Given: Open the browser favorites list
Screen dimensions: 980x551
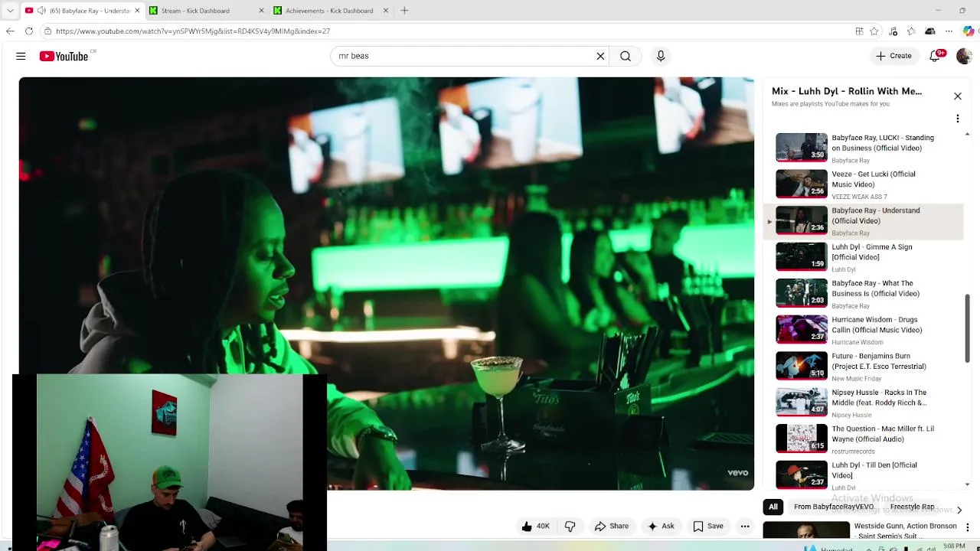Looking at the screenshot, I should point(911,31).
